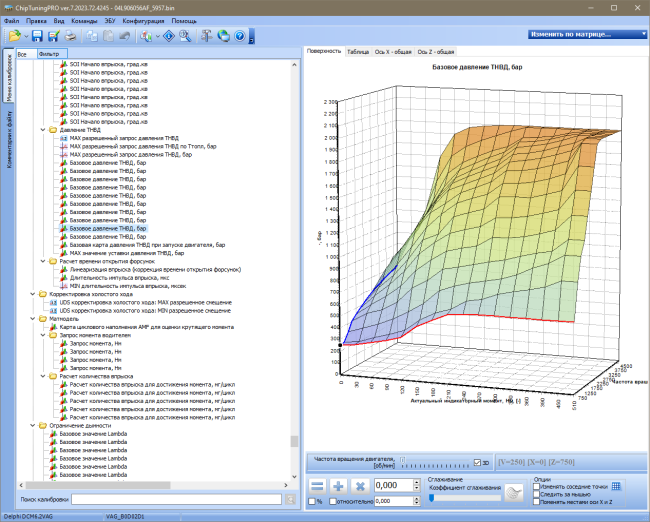Image resolution: width=650 pixels, height=522 pixels.
Task: Click the paste toolbar icon
Action: tap(108, 36)
